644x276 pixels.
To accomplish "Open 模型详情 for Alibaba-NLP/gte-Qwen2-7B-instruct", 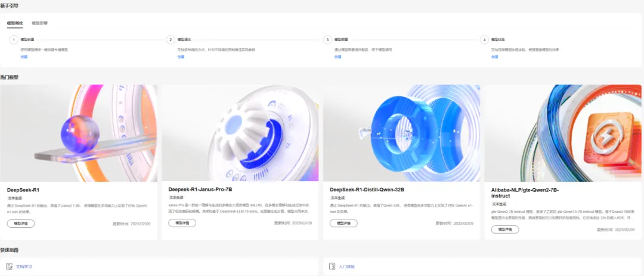I will click(x=505, y=229).
